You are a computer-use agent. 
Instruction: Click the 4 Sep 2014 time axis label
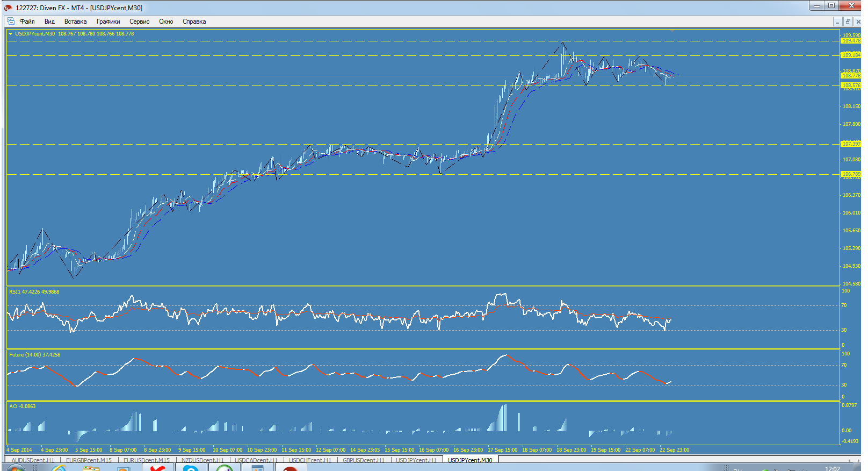coord(19,450)
